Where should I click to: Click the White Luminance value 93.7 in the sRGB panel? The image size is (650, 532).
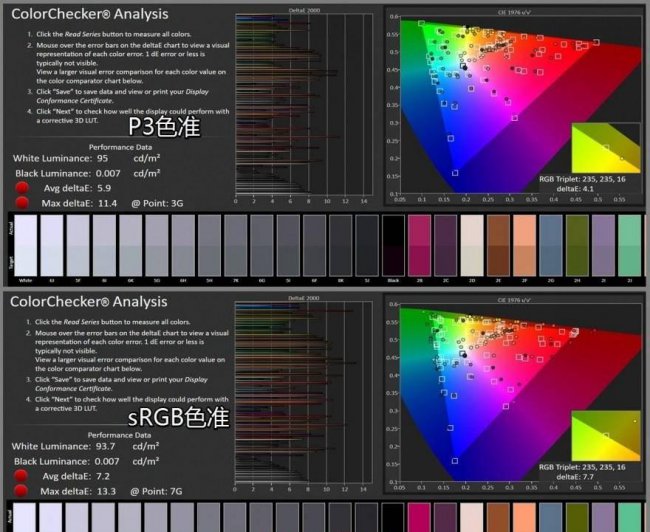click(105, 446)
